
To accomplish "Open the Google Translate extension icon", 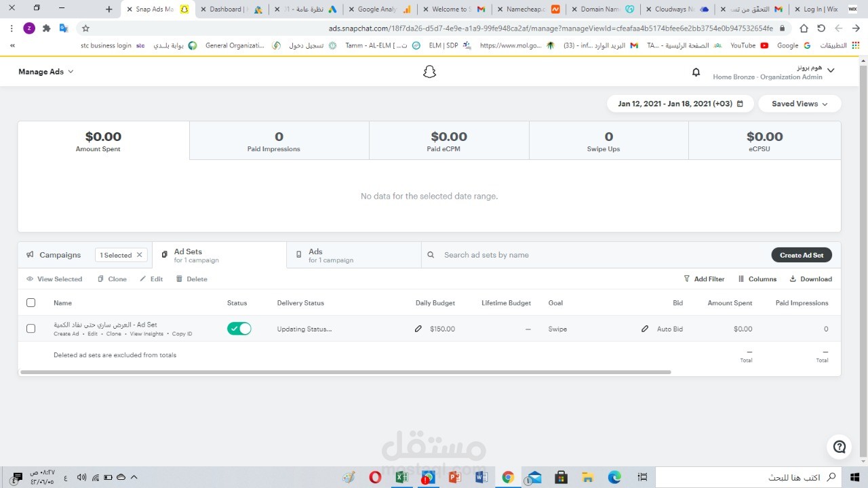I will [x=64, y=28].
